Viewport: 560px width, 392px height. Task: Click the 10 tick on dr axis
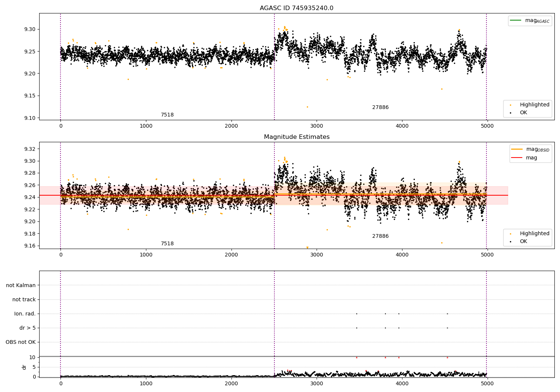click(32, 358)
